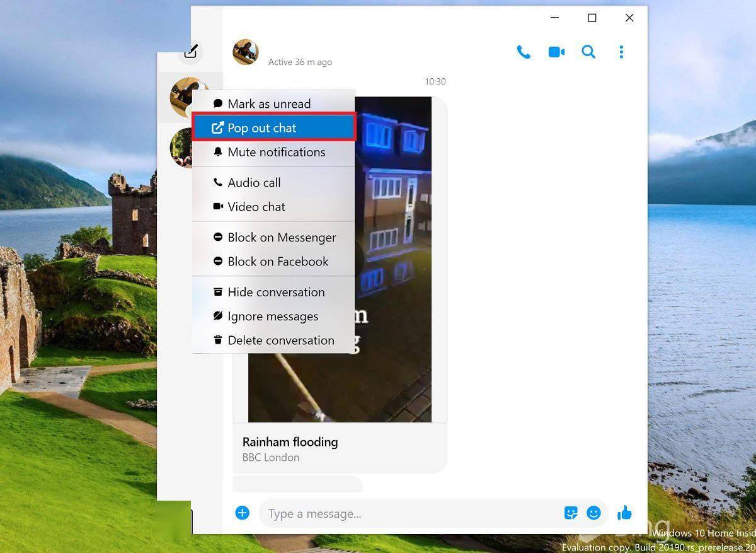Open the emoji picker

coord(593,513)
